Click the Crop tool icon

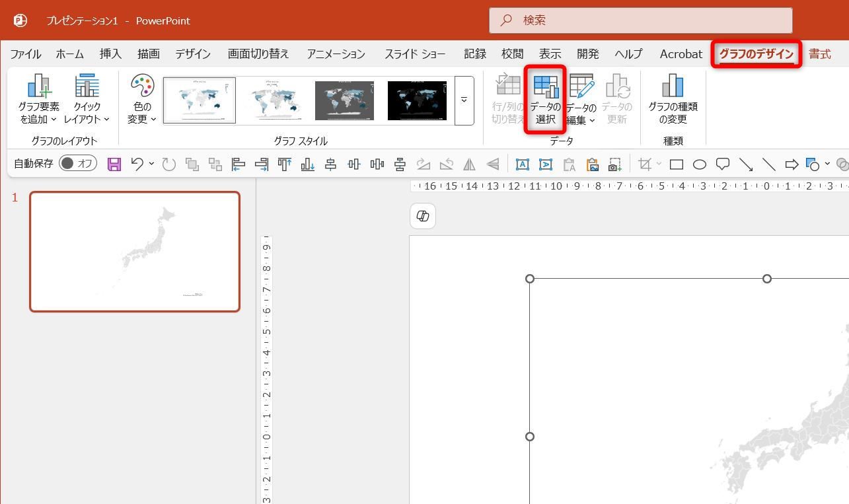point(646,164)
